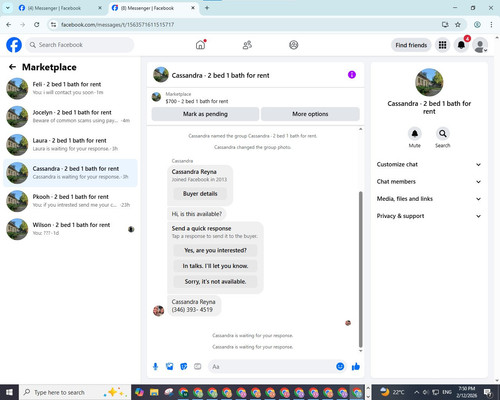The width and height of the screenshot is (500, 400).
Task: Click the Chrome address bar URL
Action: (117, 25)
